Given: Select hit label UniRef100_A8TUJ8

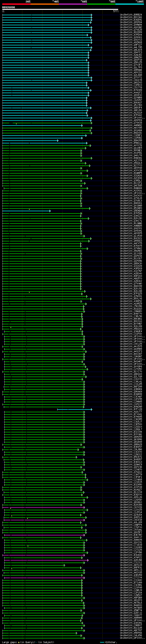Looking at the screenshot, I should point(131,565).
